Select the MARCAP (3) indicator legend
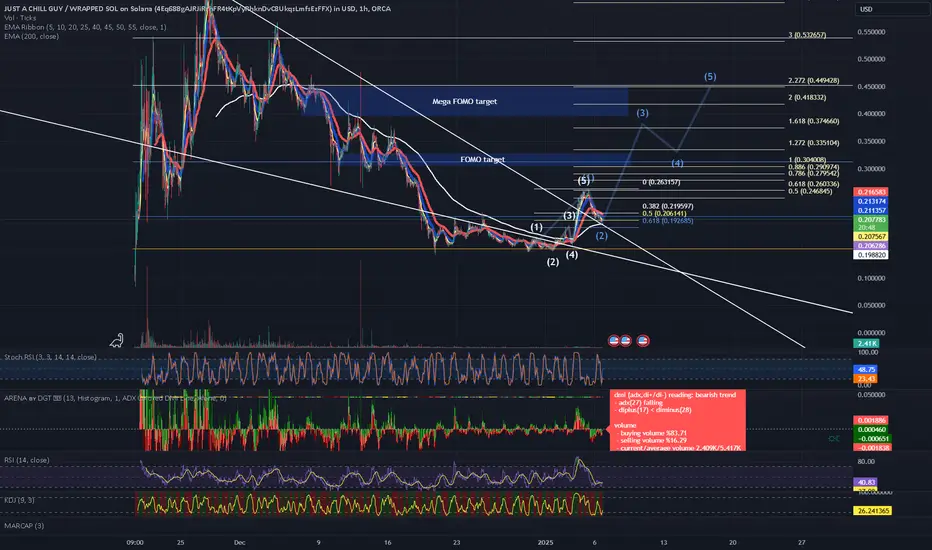The image size is (932, 550). coord(24,526)
